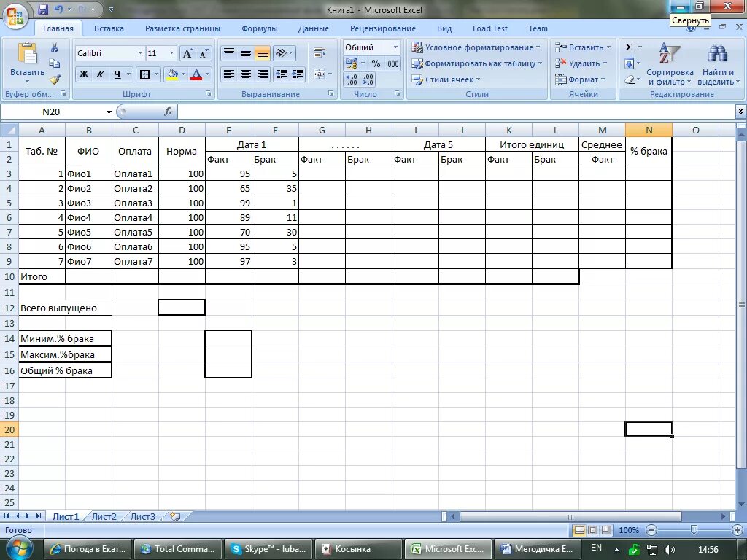The width and height of the screenshot is (747, 560).
Task: Open Find and Select (Найти и выделить)
Action: [718, 64]
